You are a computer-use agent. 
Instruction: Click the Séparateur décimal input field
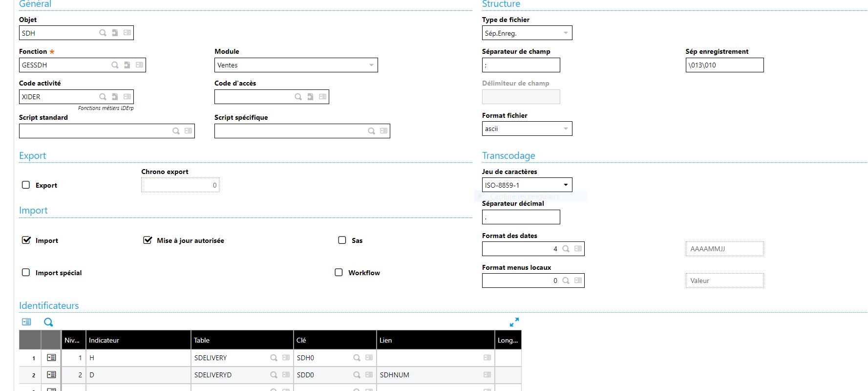tap(521, 217)
